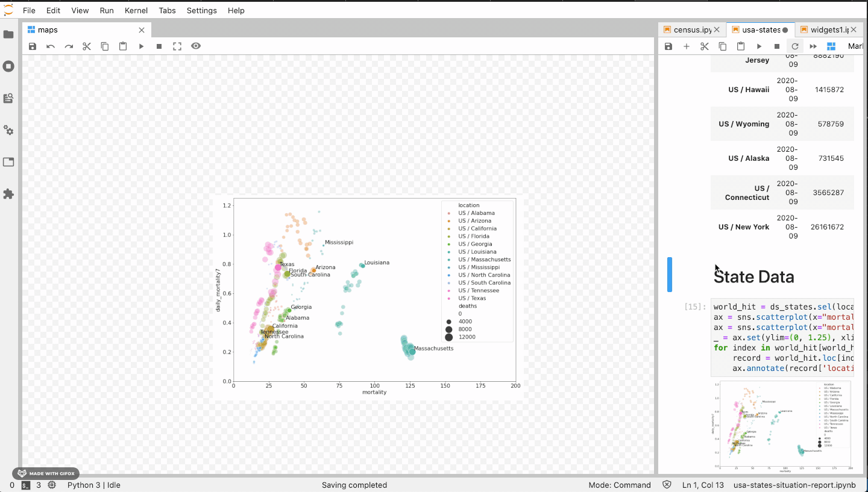Stop the maps dashboard
The image size is (868, 492).
coord(159,46)
